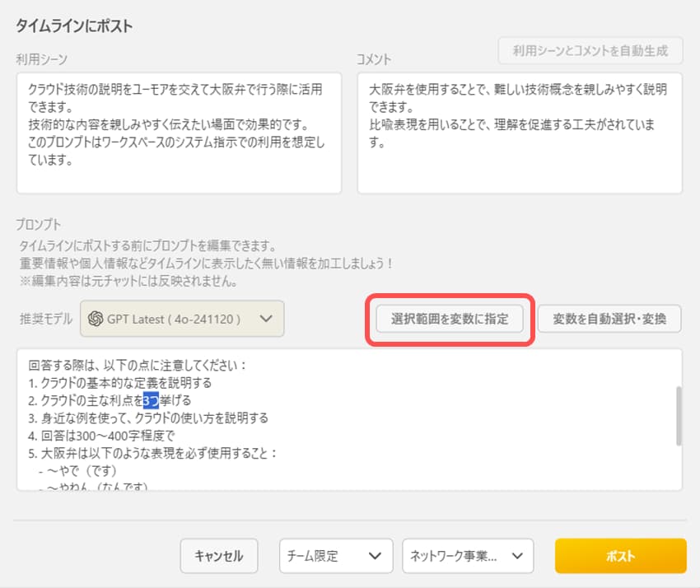The height and width of the screenshot is (588, 700).
Task: Expand the GPT Latest model dropdown arrow
Action: [265, 320]
